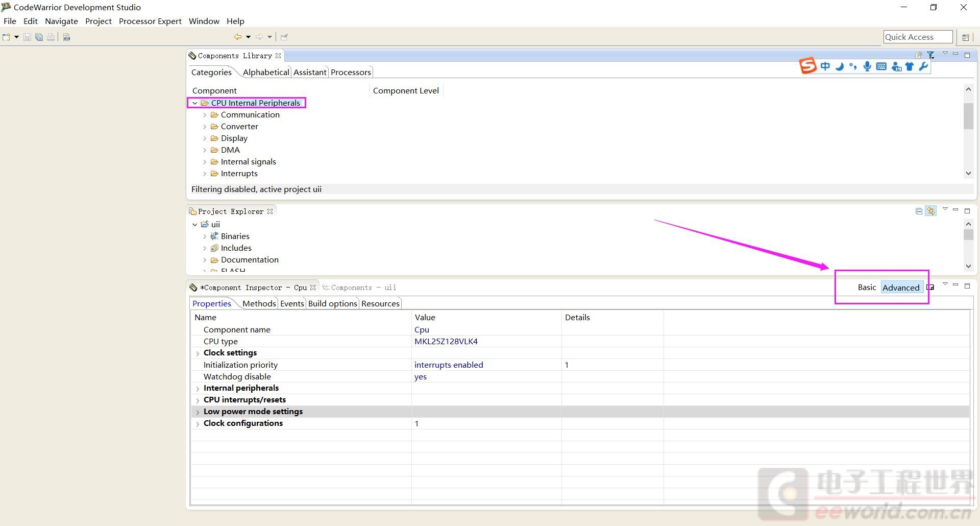Switch Component Inspector to Basic view

tap(867, 288)
